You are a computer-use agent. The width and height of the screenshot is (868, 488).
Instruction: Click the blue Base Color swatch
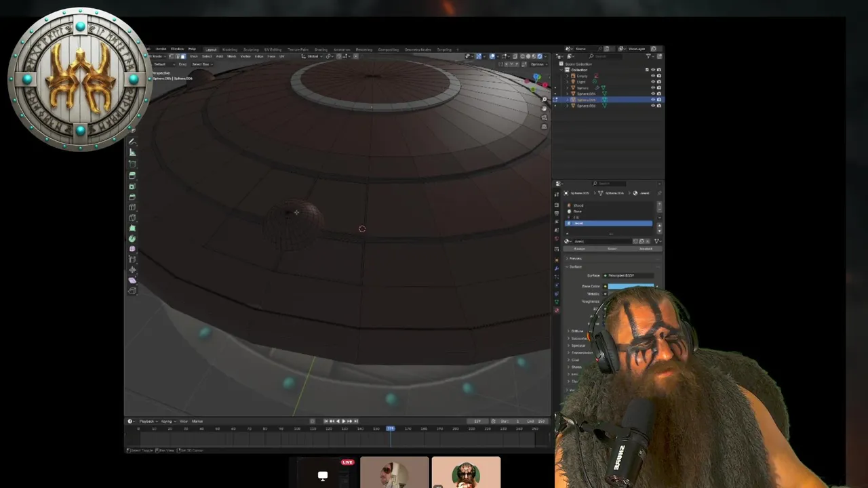[x=631, y=286]
